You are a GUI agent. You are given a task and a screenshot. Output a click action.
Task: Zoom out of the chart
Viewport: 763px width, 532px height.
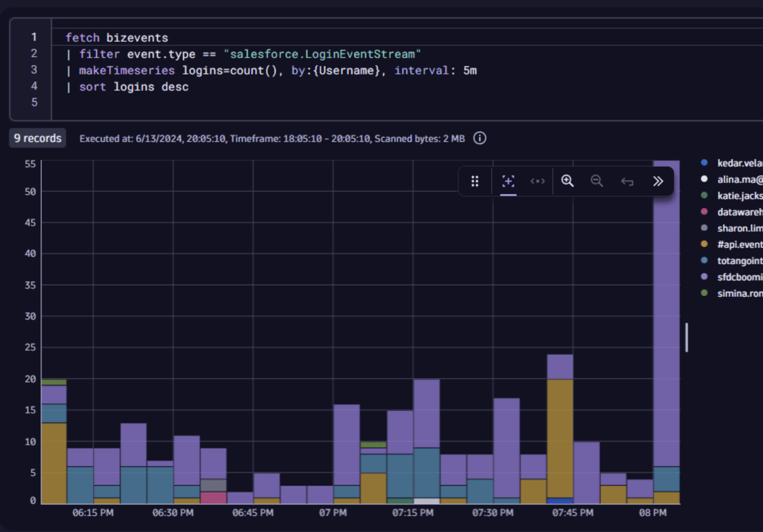(x=597, y=181)
